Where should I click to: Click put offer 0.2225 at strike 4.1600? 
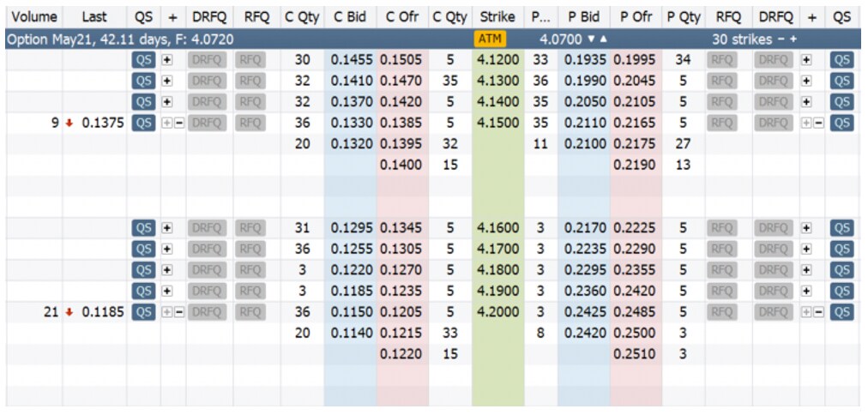coord(634,228)
